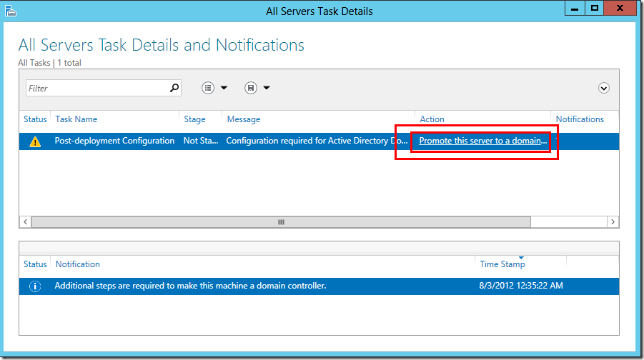Select the Additional steps required notification row

pos(190,286)
